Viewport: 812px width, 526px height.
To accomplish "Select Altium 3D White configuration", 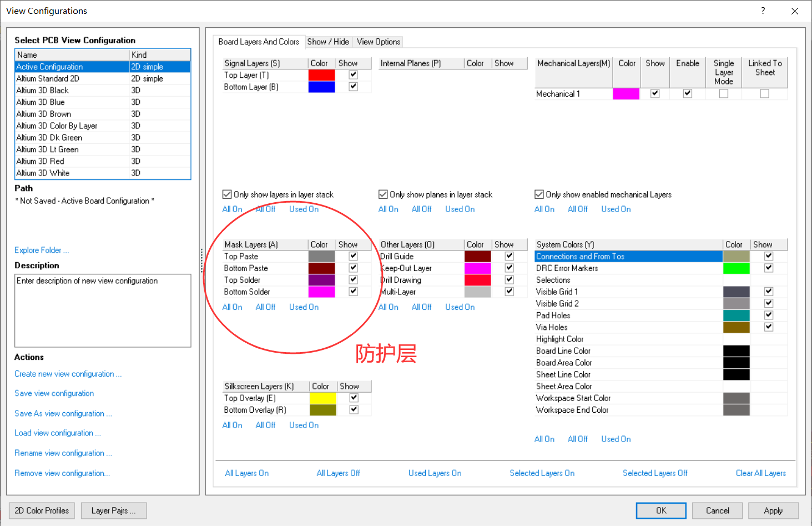I will (x=103, y=173).
